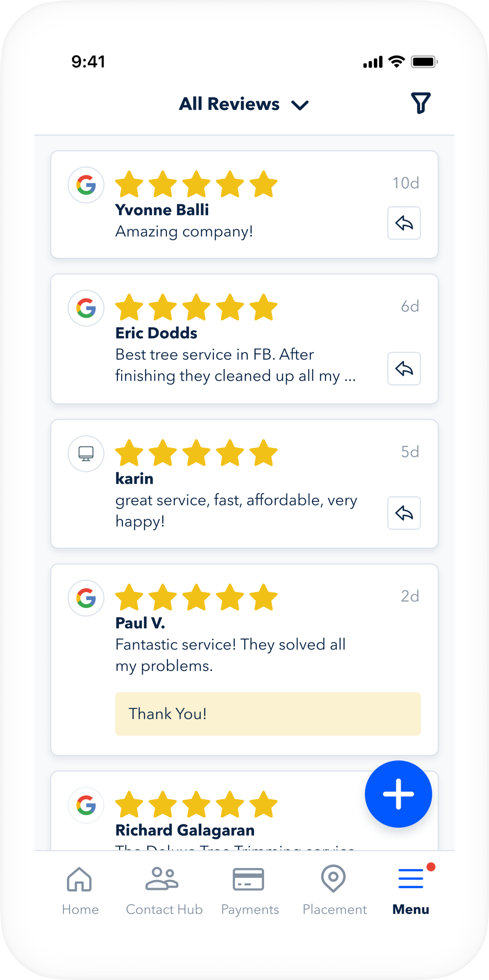Reply to Eric Dodds' review

pos(404,369)
